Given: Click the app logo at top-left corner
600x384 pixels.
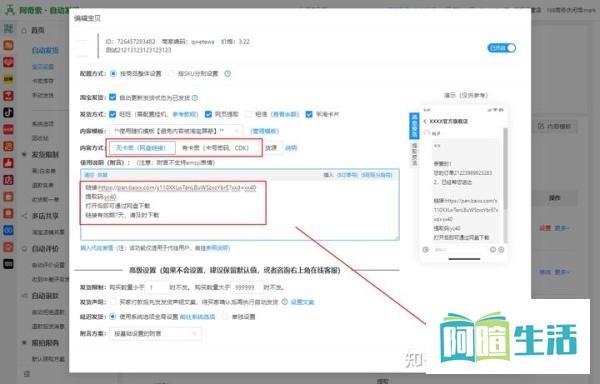Looking at the screenshot, I should (10, 10).
